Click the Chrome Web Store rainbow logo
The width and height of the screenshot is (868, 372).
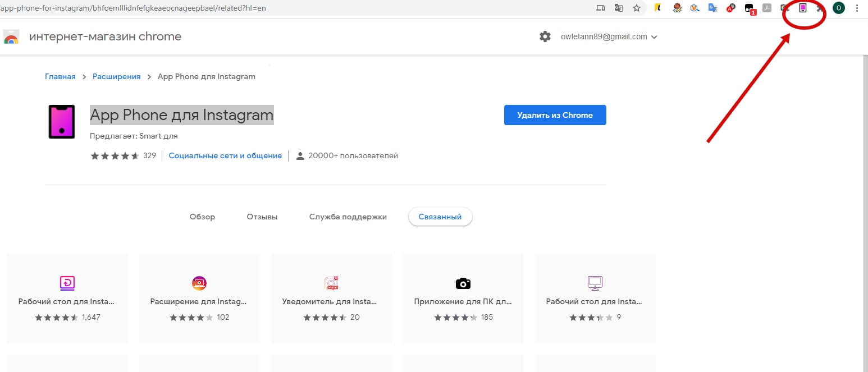11,37
